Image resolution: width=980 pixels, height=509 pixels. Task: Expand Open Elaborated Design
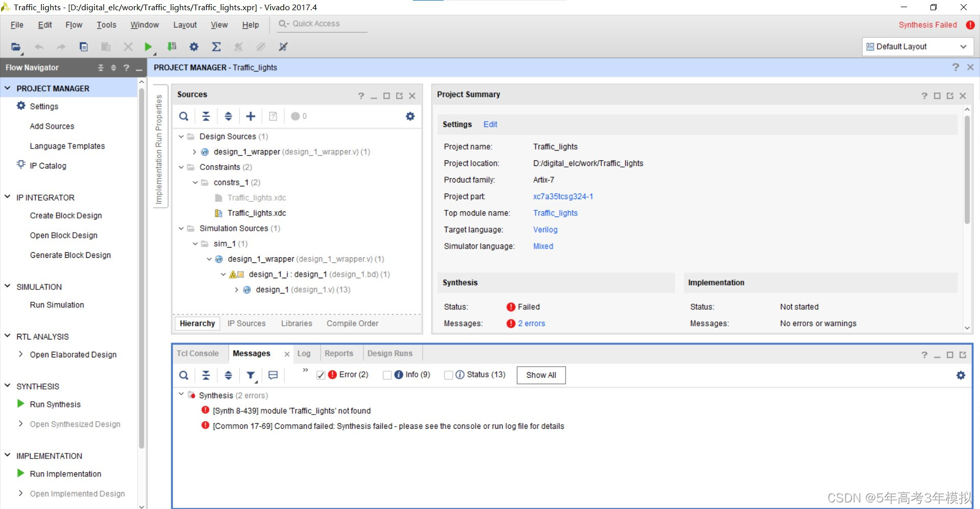pos(20,354)
